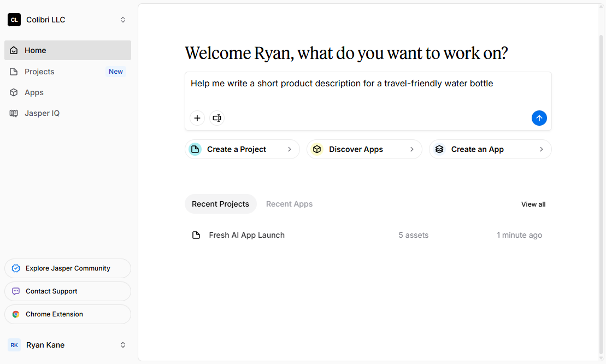606x364 pixels.
Task: Open Projects in the sidebar
Action: point(68,72)
